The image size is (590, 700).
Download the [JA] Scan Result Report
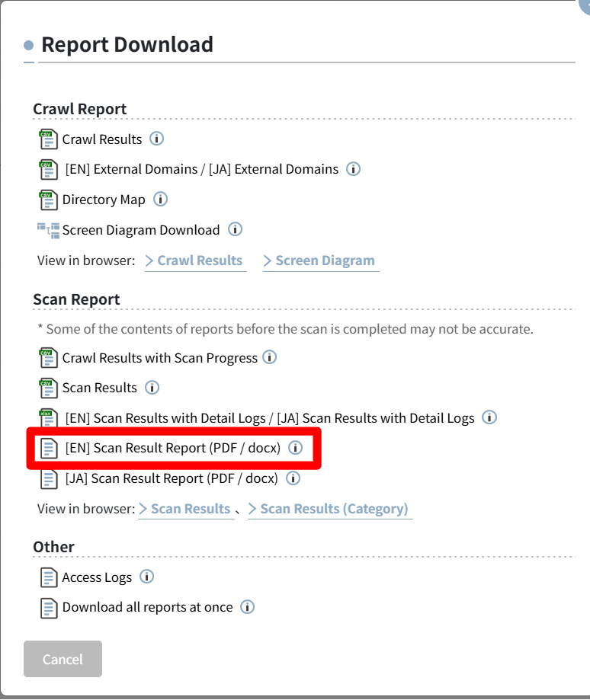click(x=172, y=478)
